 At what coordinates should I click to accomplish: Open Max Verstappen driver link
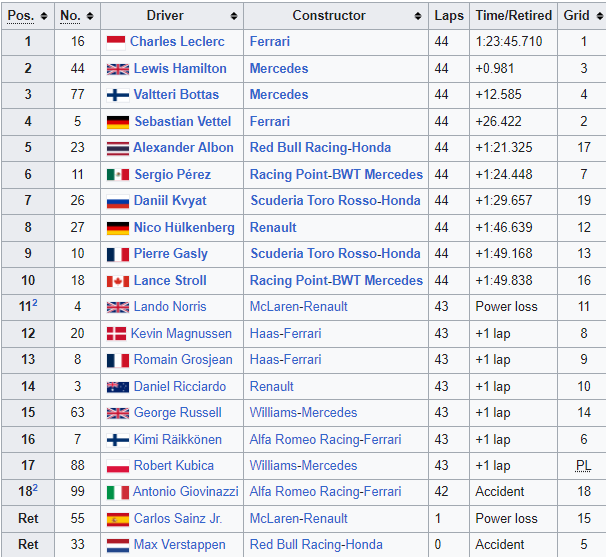coord(179,544)
